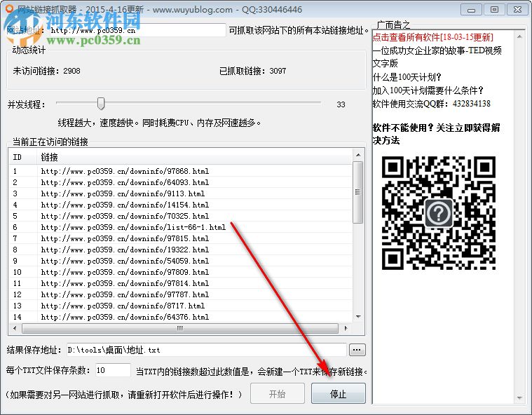Select row 10 link downinfo/97809.html

click(181, 272)
